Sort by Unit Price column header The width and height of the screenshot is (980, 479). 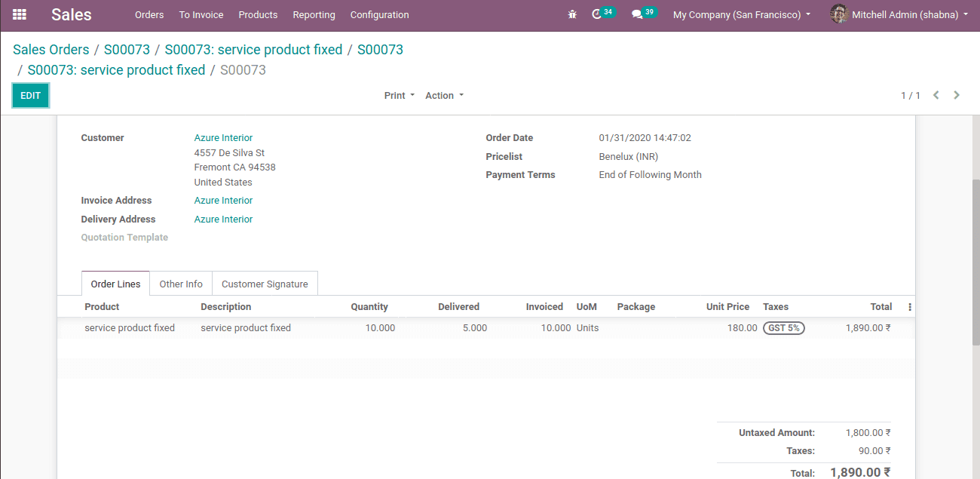pyautogui.click(x=727, y=307)
